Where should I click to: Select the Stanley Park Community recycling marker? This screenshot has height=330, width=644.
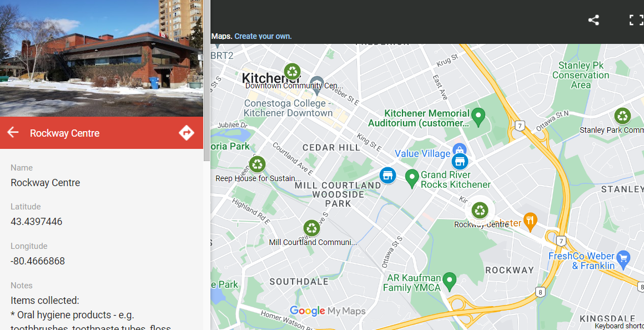[623, 116]
